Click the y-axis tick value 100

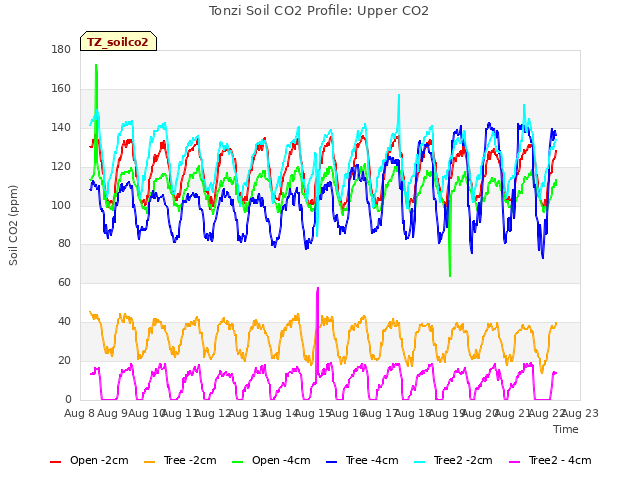click(61, 205)
